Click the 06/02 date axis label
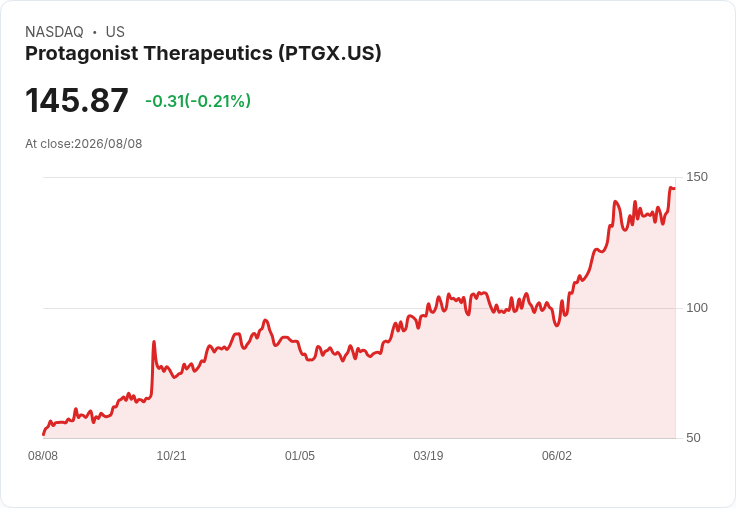 pos(557,456)
